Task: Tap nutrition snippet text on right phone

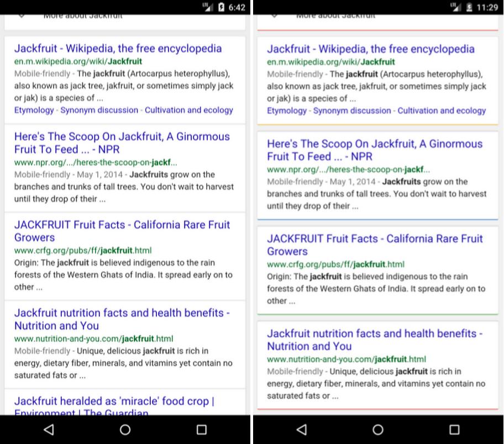Action: point(376,384)
